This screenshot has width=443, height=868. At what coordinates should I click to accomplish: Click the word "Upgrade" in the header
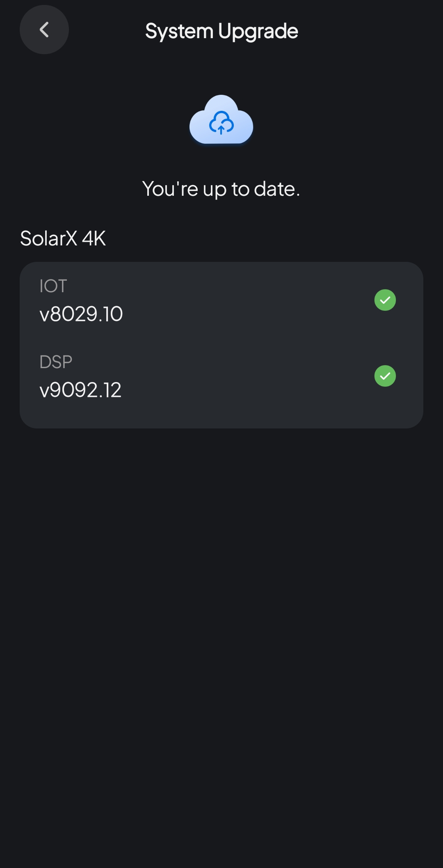coord(258,31)
